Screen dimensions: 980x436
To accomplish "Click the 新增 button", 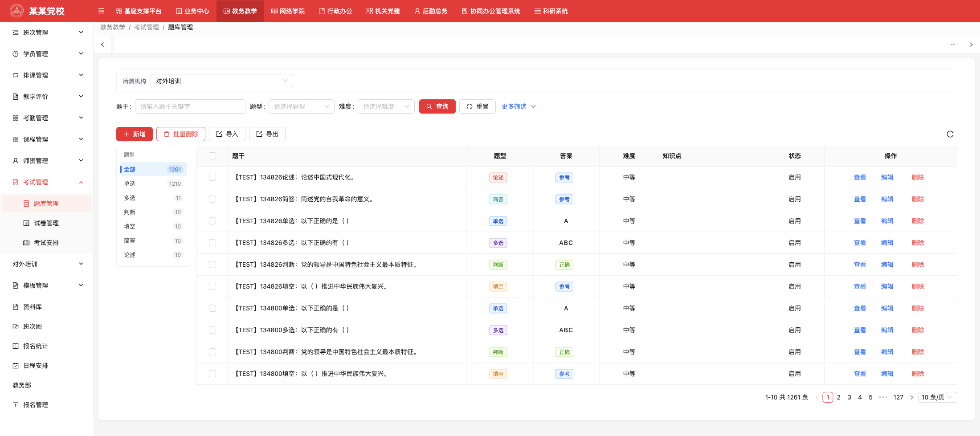I will [x=135, y=134].
